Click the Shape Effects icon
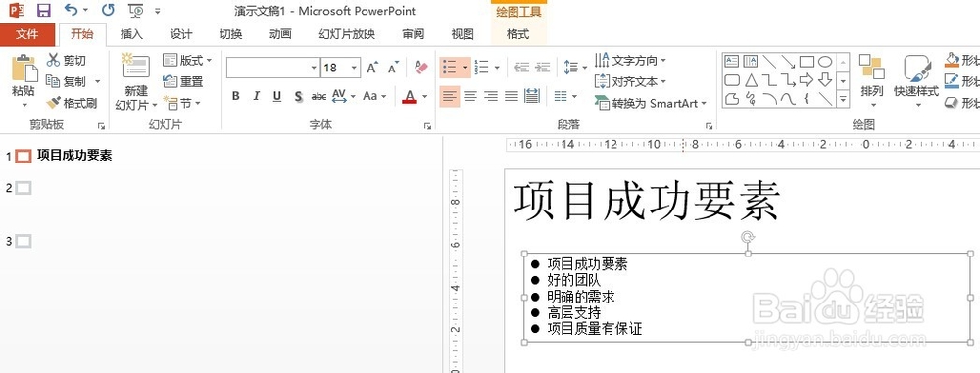This screenshot has height=373, width=980. pos(952,102)
